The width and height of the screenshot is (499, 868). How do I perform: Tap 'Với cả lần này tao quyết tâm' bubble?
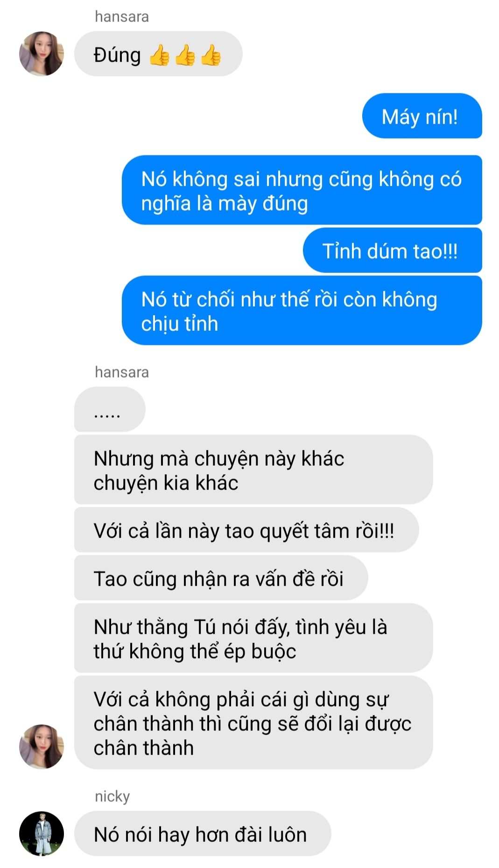246,530
